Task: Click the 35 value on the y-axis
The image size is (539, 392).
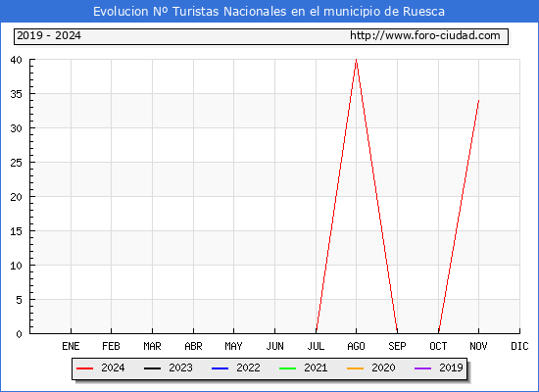Action: pyautogui.click(x=16, y=94)
